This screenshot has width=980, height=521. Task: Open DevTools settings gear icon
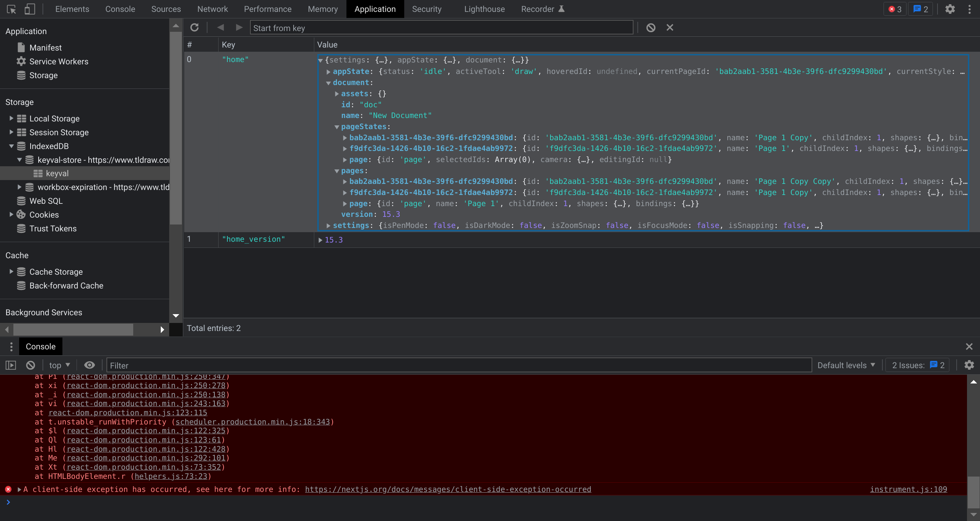click(x=950, y=9)
